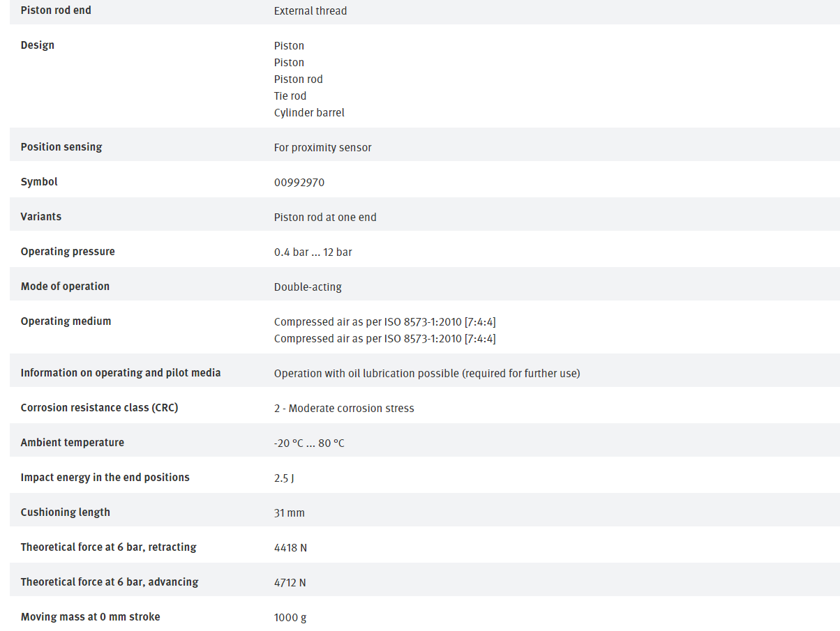This screenshot has height=631, width=840.
Task: Click the Design row heading
Action: pos(38,45)
